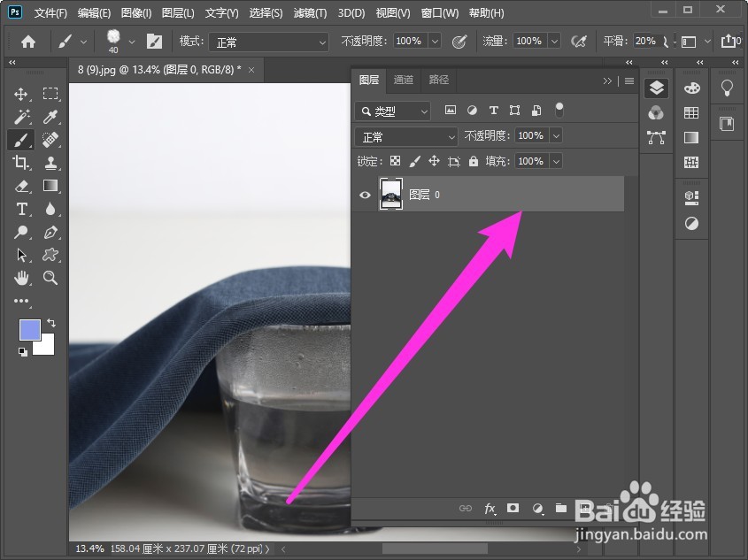Toggle adjustment layer filter
The width and height of the screenshot is (748, 560).
472,111
